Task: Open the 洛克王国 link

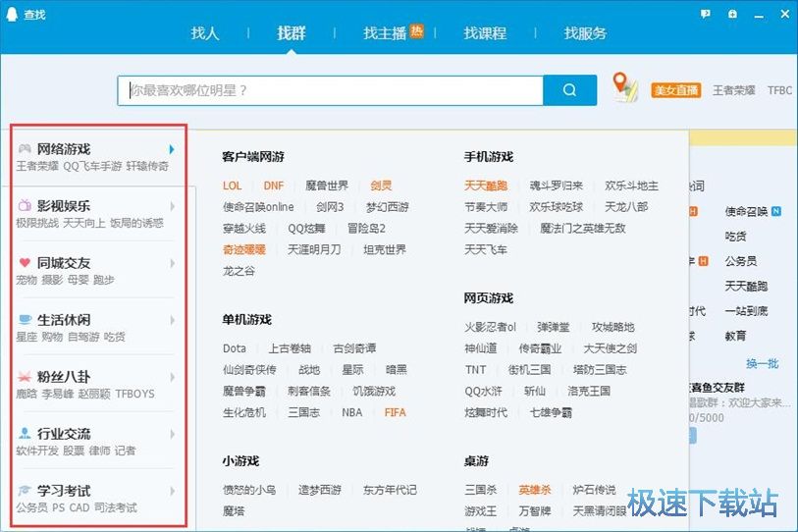Action: click(x=589, y=392)
